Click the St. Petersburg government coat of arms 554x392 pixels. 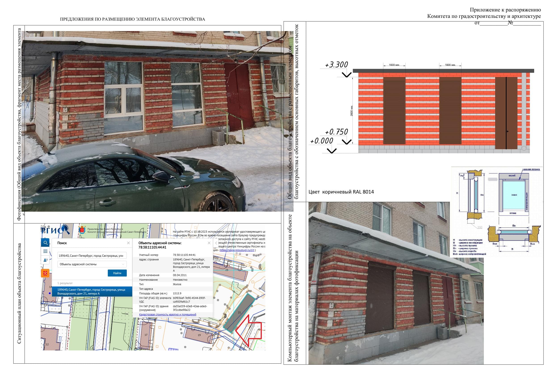(x=82, y=230)
